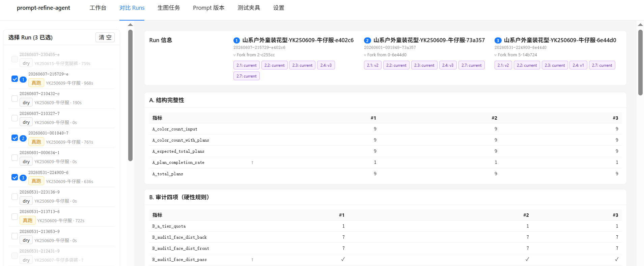Image resolution: width=644 pixels, height=266 pixels.
Task: Click the main page scroll-up arrow
Action: click(640, 25)
